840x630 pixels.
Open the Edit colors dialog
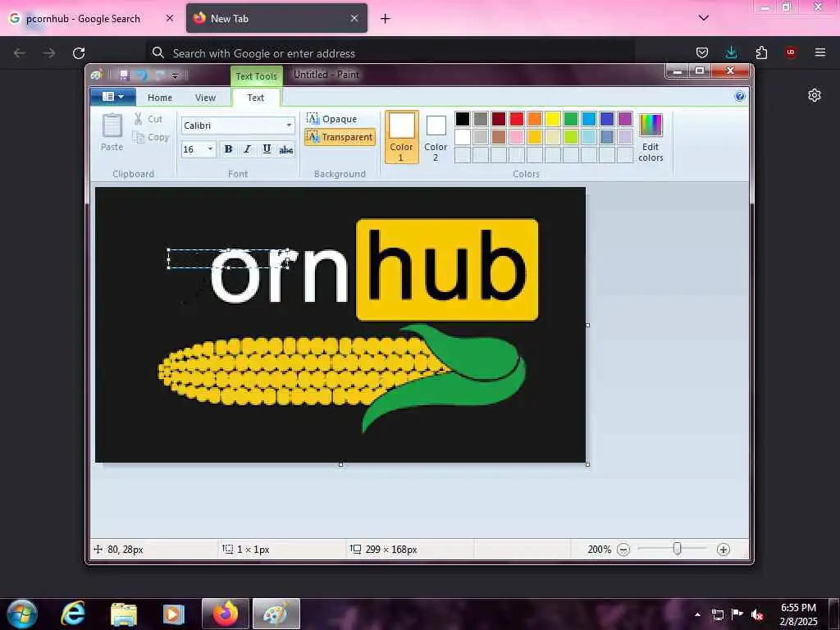coord(651,137)
